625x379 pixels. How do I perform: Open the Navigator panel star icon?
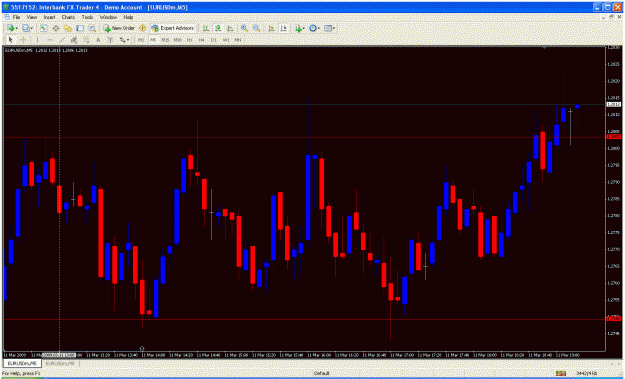pyautogui.click(x=68, y=28)
